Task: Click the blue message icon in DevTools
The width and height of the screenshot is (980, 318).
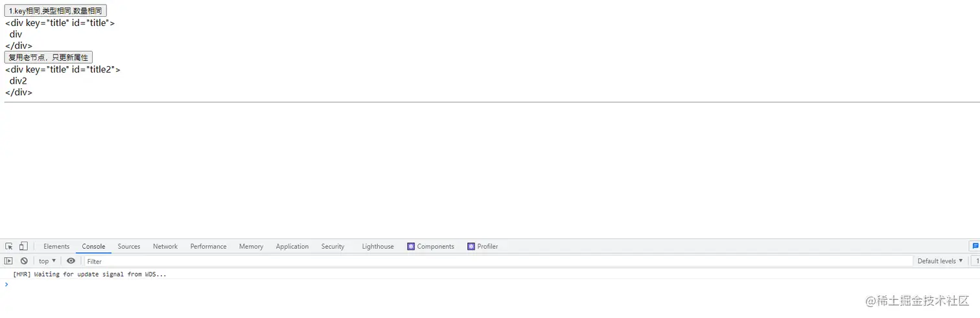Action: tap(975, 246)
